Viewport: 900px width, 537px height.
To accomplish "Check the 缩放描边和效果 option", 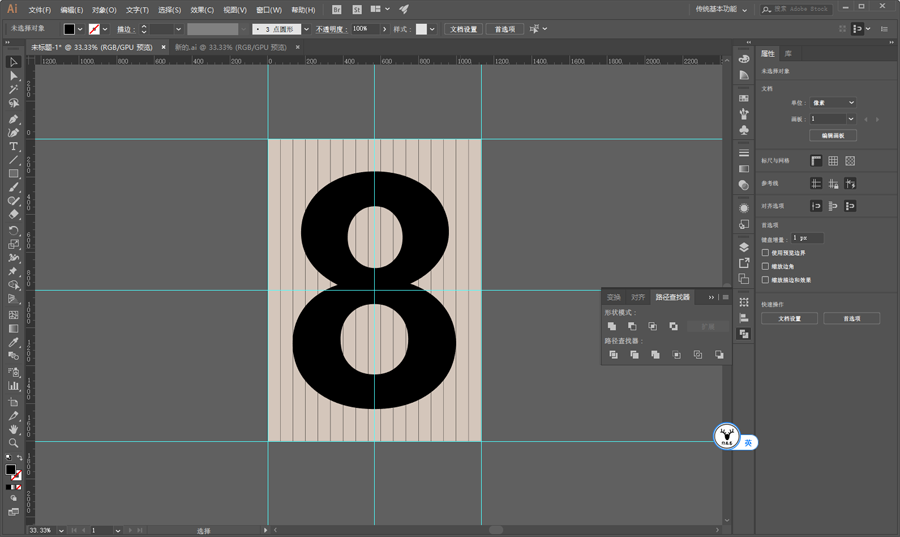I will coord(765,280).
